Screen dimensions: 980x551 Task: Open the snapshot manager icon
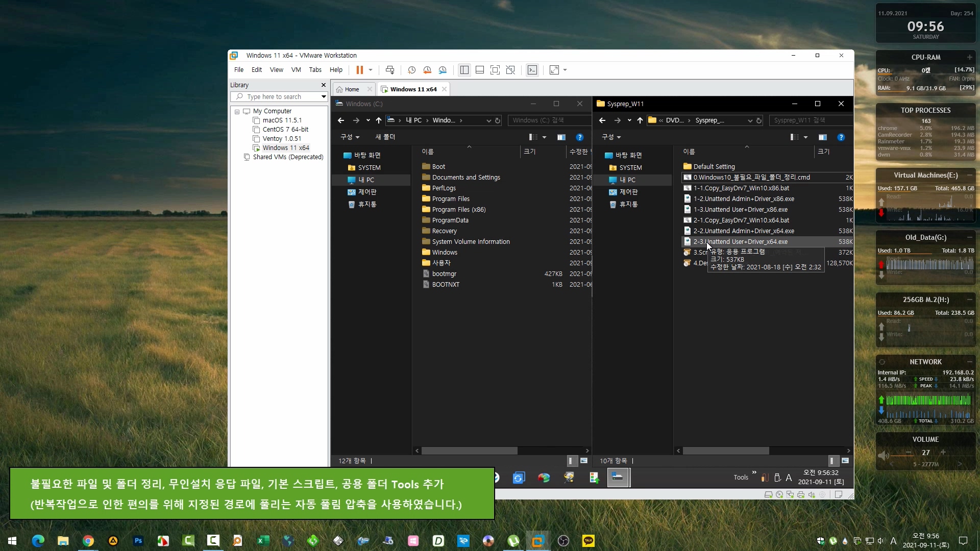(x=443, y=70)
